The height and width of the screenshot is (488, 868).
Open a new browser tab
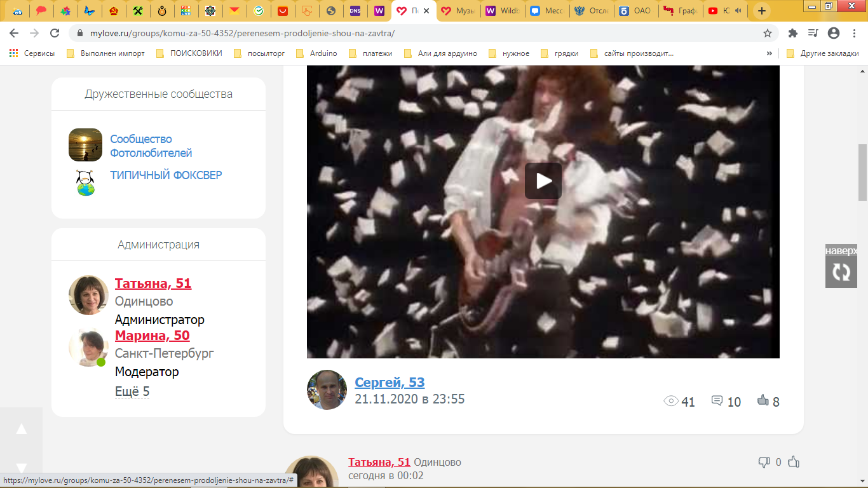point(761,11)
